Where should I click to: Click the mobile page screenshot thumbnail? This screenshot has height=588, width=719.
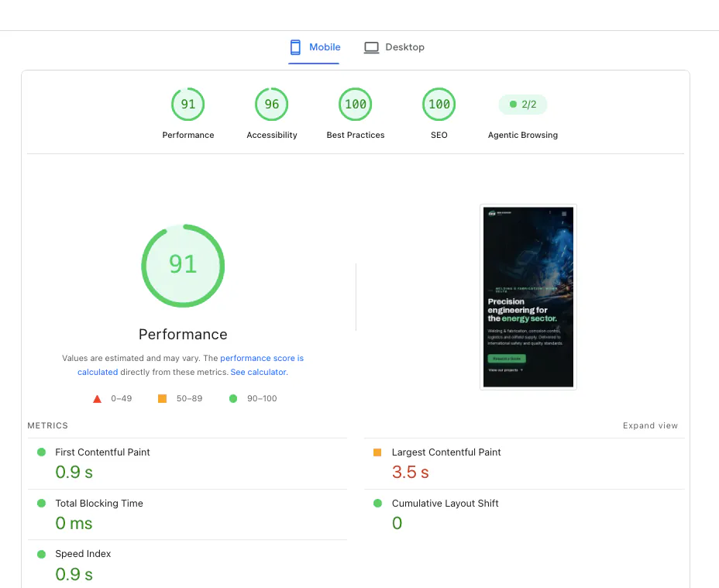tap(528, 297)
